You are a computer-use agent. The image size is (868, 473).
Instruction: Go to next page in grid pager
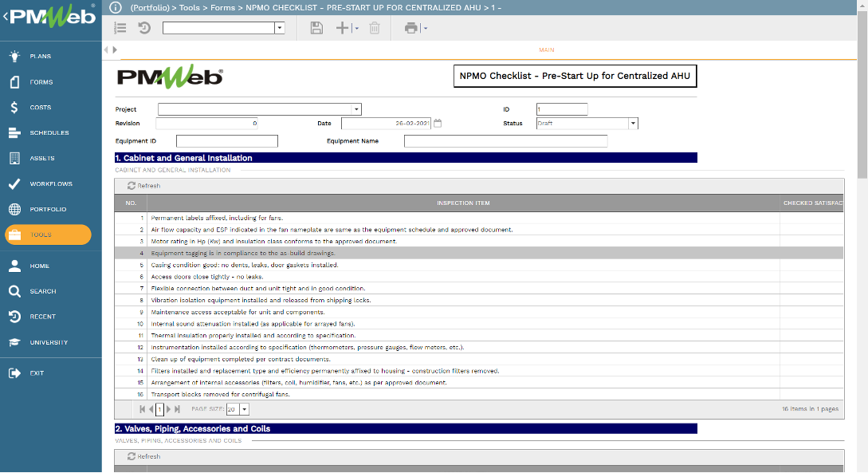169,409
